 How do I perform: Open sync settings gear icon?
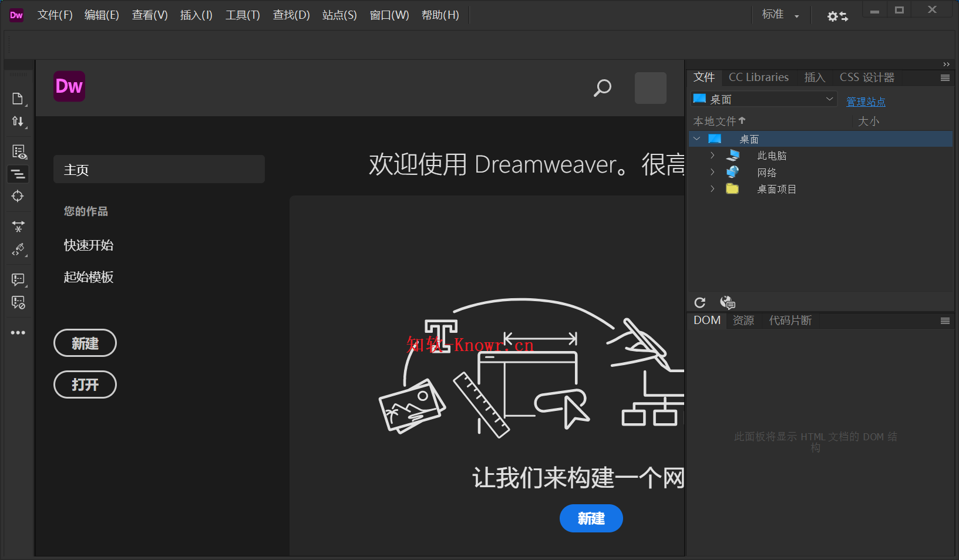click(x=837, y=16)
